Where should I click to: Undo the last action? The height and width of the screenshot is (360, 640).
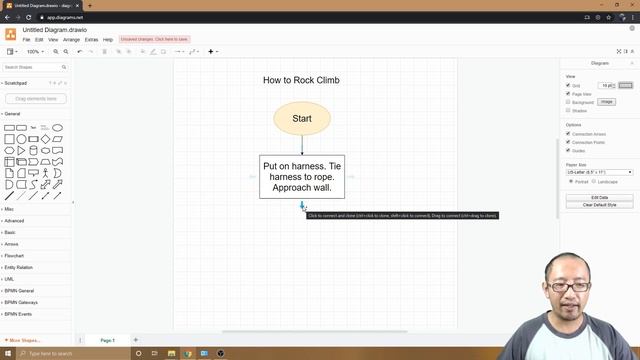80,52
